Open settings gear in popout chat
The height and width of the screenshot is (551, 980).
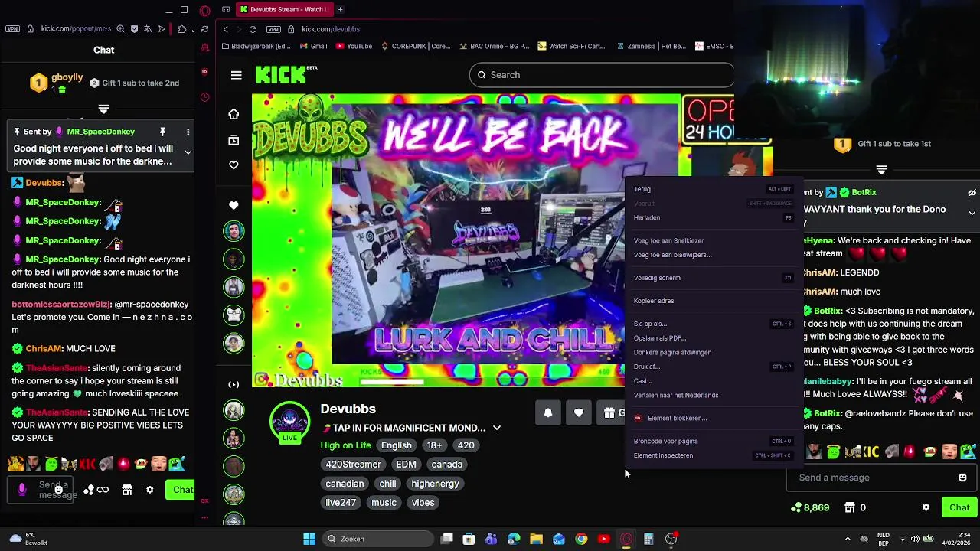pyautogui.click(x=150, y=490)
